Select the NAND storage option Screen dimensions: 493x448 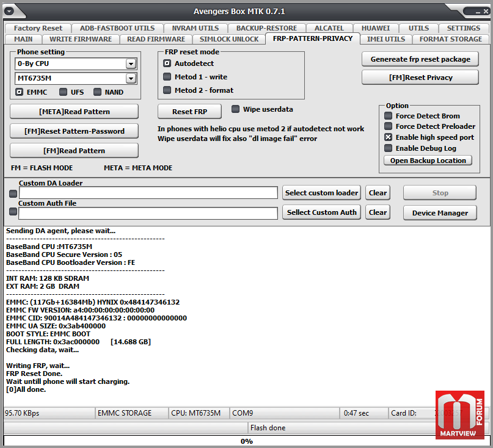point(98,92)
